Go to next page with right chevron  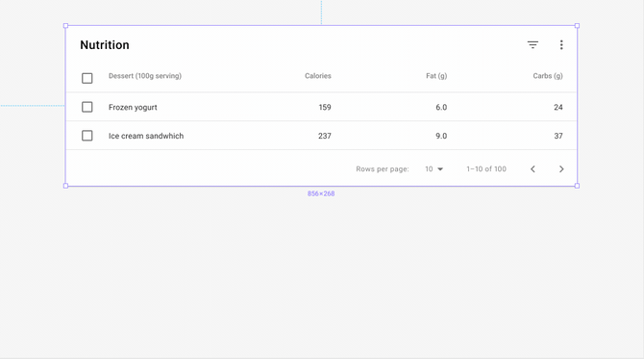point(561,169)
